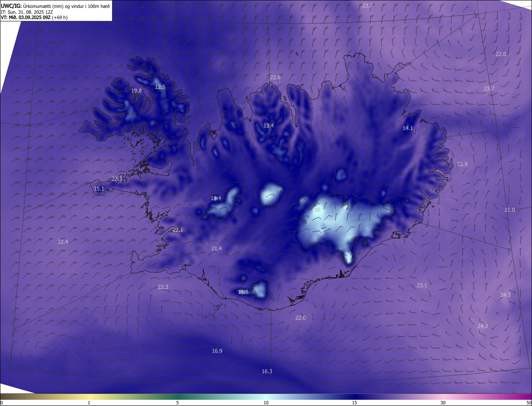Select the 21.0 value at the eastern edge
The width and height of the screenshot is (532, 406).
(510, 210)
